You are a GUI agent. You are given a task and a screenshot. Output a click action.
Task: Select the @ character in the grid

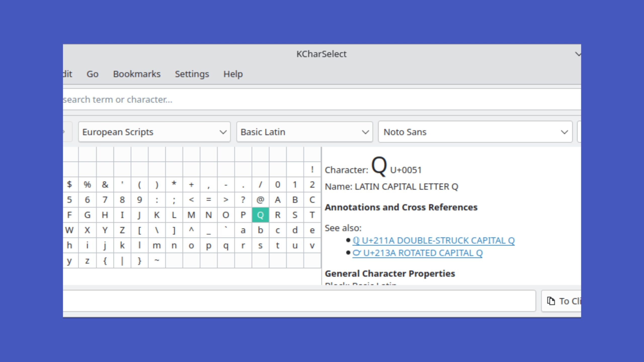(x=260, y=200)
